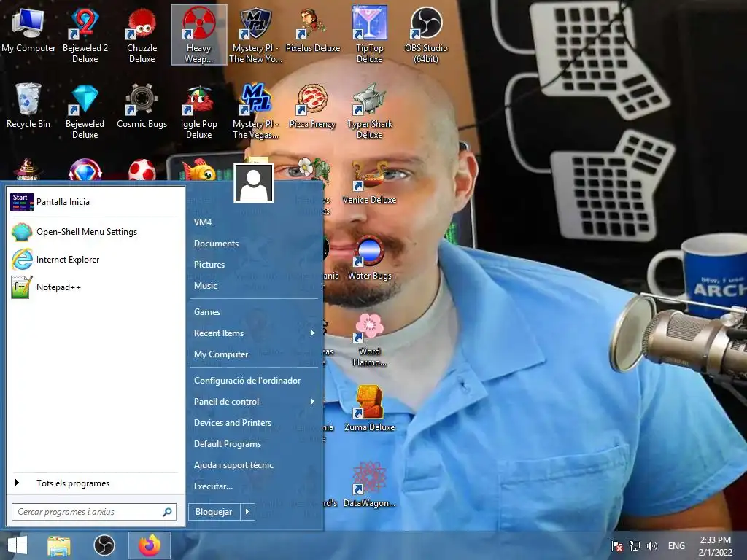Screen dimensions: 747x560
Task: Select the Bejeweled 2 Deluxe shortcut
Action: (x=85, y=35)
